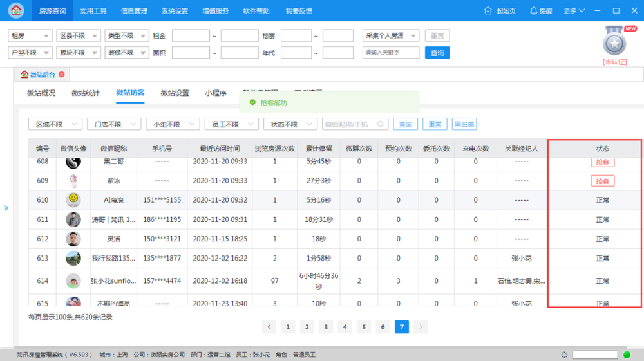Go to previous page arrow

pyautogui.click(x=269, y=327)
